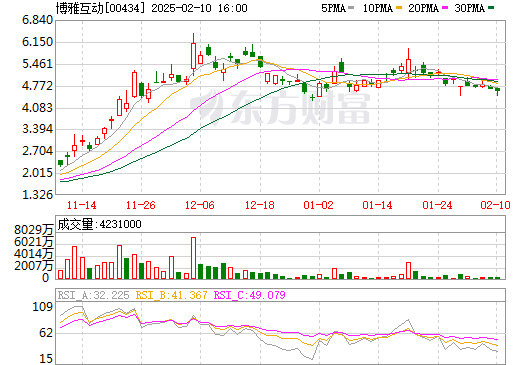Click the 01-02 date axis label

point(318,205)
